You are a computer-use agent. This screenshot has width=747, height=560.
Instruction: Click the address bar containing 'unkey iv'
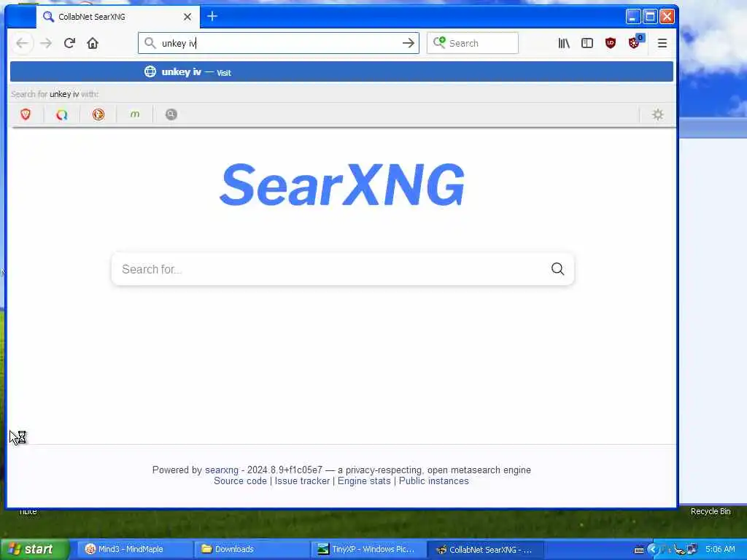pyautogui.click(x=279, y=43)
